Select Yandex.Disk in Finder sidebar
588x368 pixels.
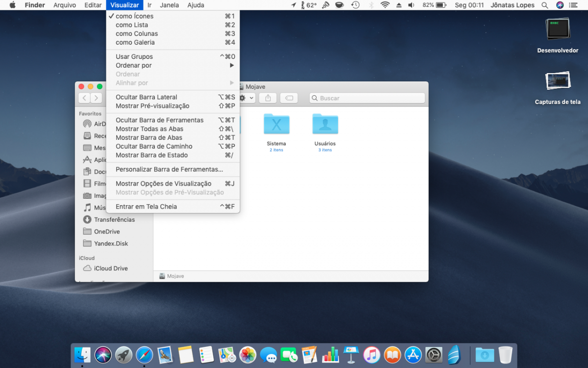(114, 243)
